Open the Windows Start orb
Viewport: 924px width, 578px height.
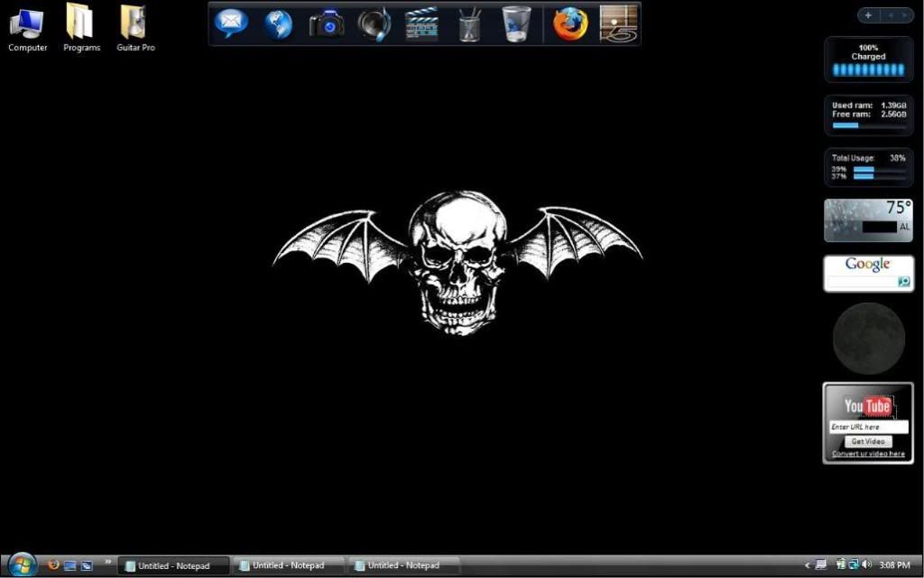pos(22,565)
